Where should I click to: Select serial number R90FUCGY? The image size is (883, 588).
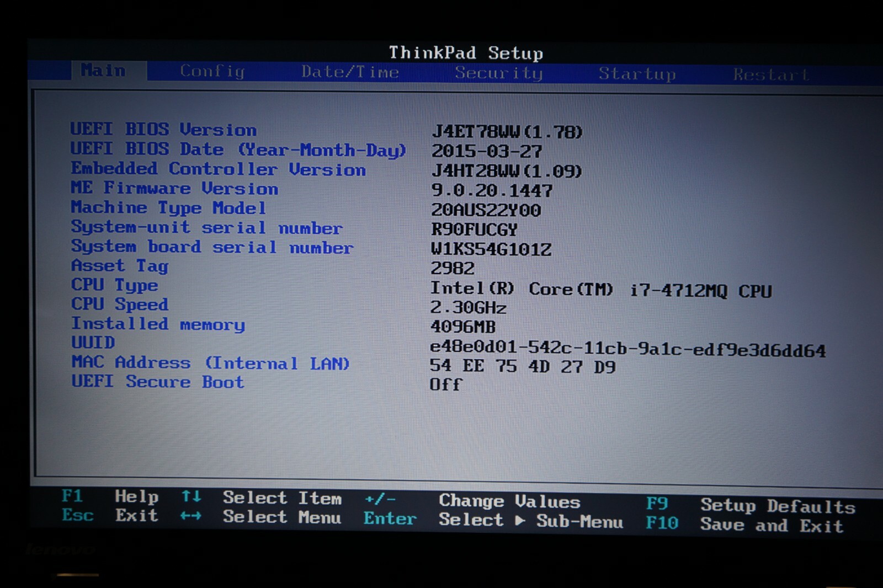tap(475, 229)
